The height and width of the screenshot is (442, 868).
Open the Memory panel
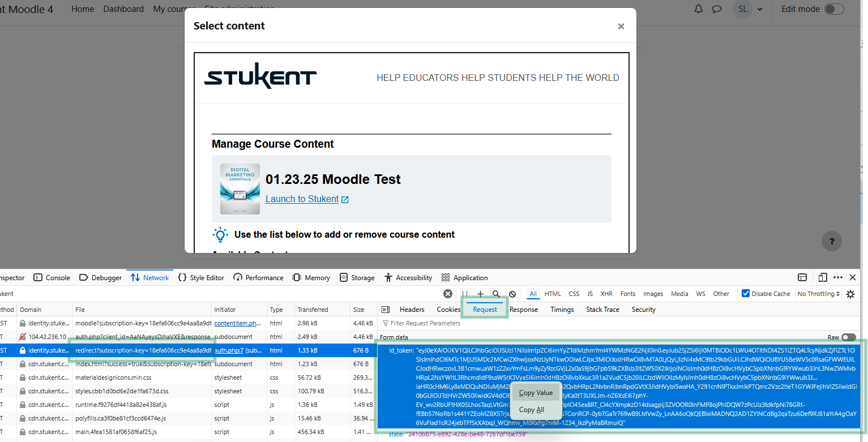pyautogui.click(x=311, y=277)
